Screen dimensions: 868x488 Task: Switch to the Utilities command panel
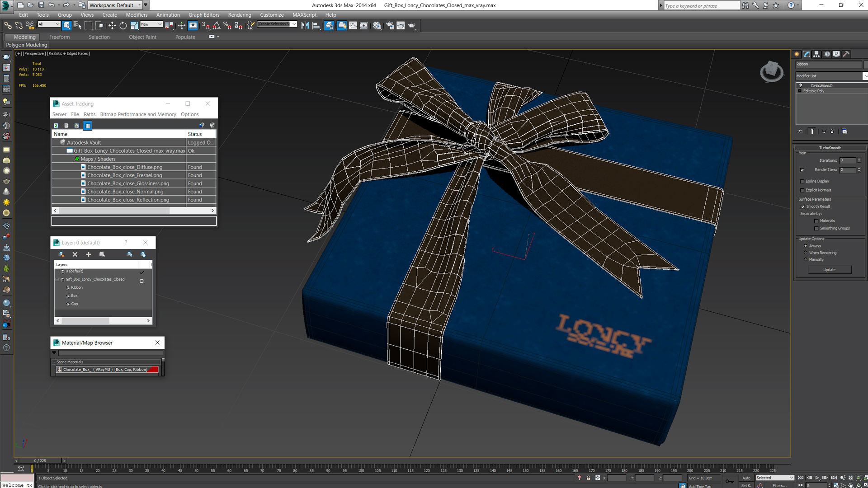846,54
